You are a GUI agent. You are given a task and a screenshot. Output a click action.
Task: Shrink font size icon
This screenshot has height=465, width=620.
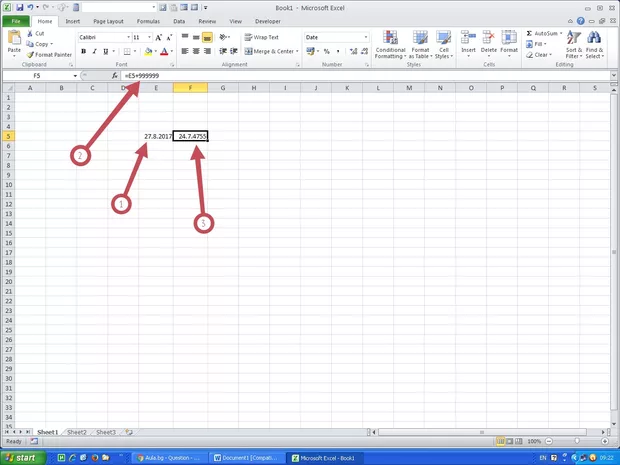pos(169,38)
